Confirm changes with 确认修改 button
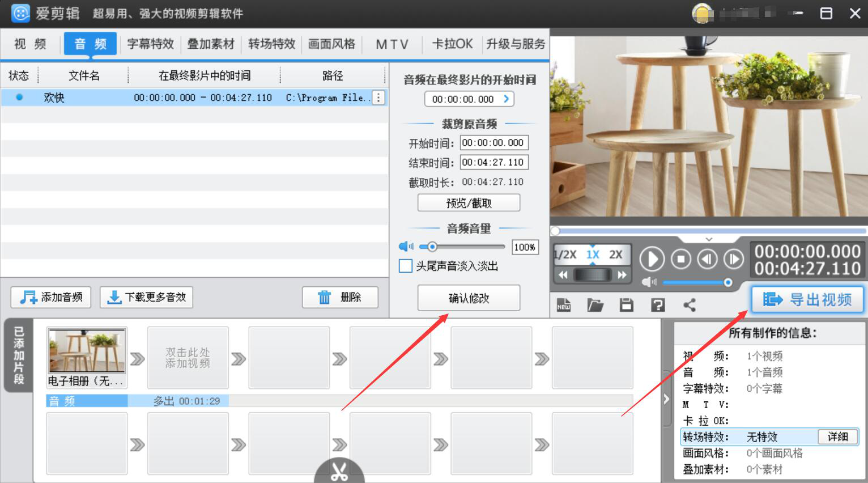 coord(469,298)
